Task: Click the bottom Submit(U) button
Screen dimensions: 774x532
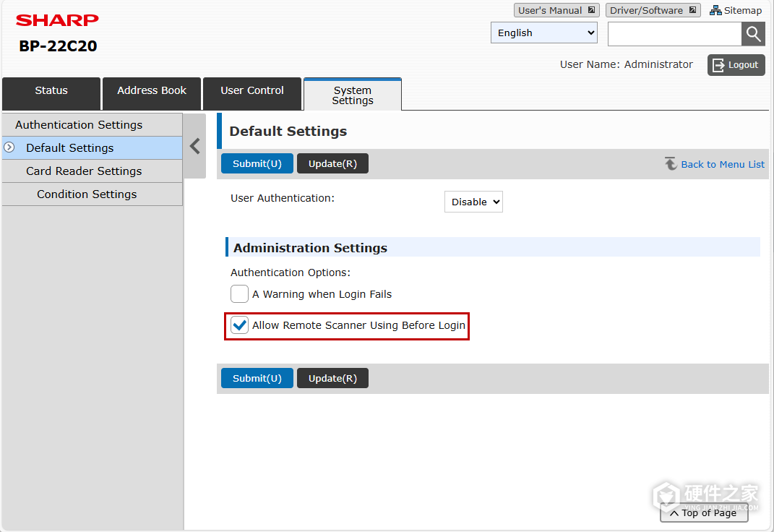Action: (257, 378)
